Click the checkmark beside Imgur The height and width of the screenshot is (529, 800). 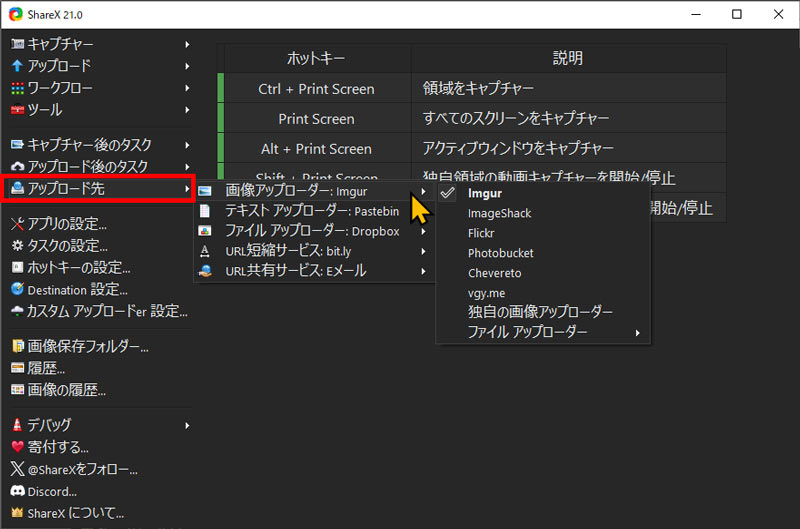[x=447, y=193]
